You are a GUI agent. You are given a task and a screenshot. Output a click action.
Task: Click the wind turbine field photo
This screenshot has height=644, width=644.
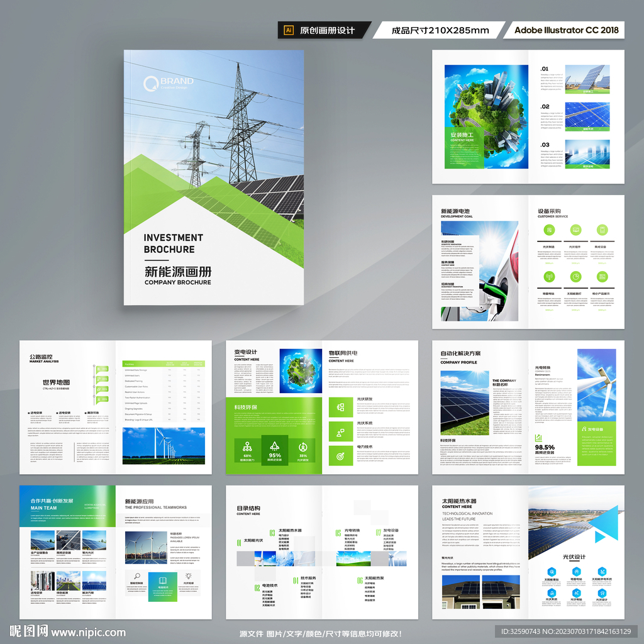click(164, 446)
